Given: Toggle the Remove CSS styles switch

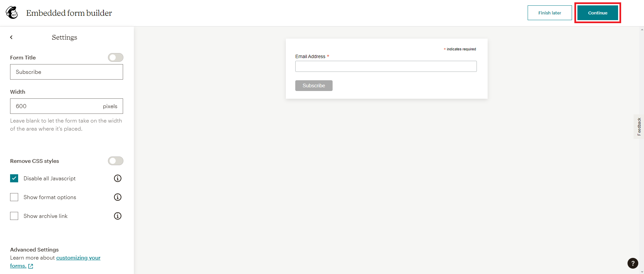Looking at the screenshot, I should (x=115, y=161).
